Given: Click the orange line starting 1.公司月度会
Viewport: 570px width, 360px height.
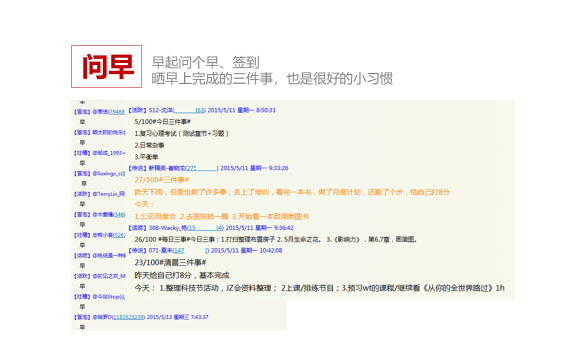Looking at the screenshot, I should (222, 217).
